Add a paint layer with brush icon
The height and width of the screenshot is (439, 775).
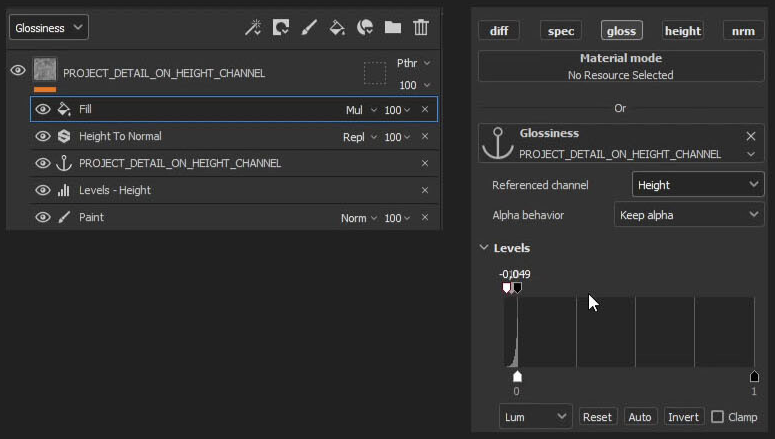tap(309, 28)
